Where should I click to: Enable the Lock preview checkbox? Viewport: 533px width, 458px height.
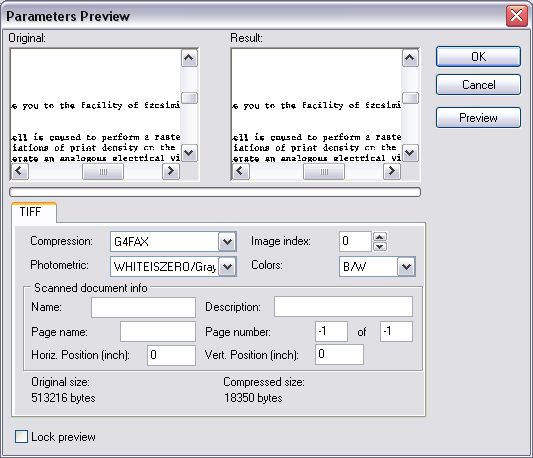tap(21, 437)
